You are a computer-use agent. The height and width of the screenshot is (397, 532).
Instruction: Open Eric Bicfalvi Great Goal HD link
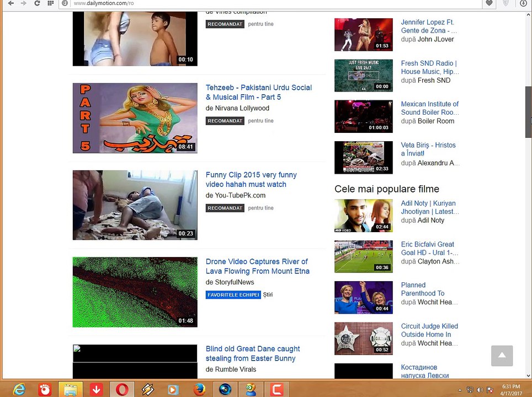(x=429, y=248)
